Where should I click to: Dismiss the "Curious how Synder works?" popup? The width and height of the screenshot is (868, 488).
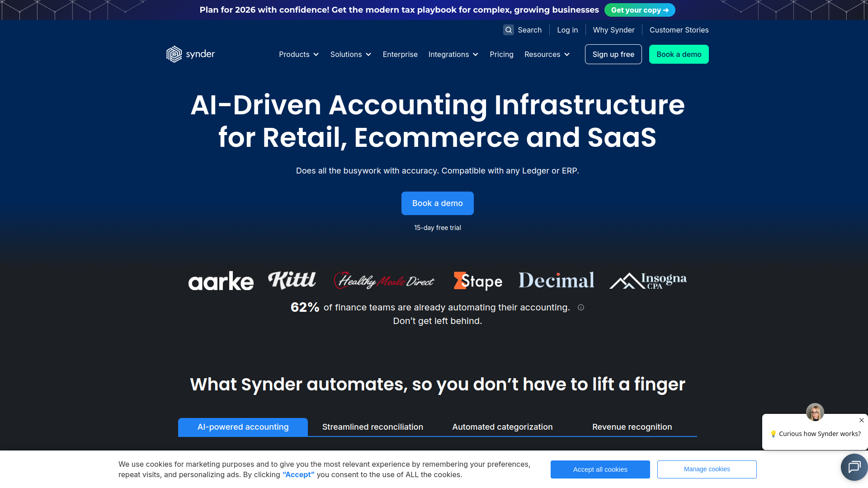click(x=861, y=420)
